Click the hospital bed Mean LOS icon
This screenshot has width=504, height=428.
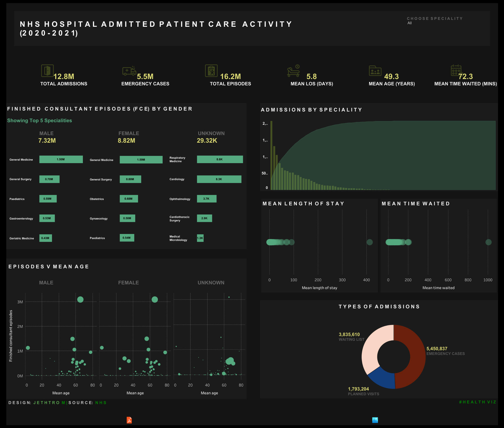[293, 71]
